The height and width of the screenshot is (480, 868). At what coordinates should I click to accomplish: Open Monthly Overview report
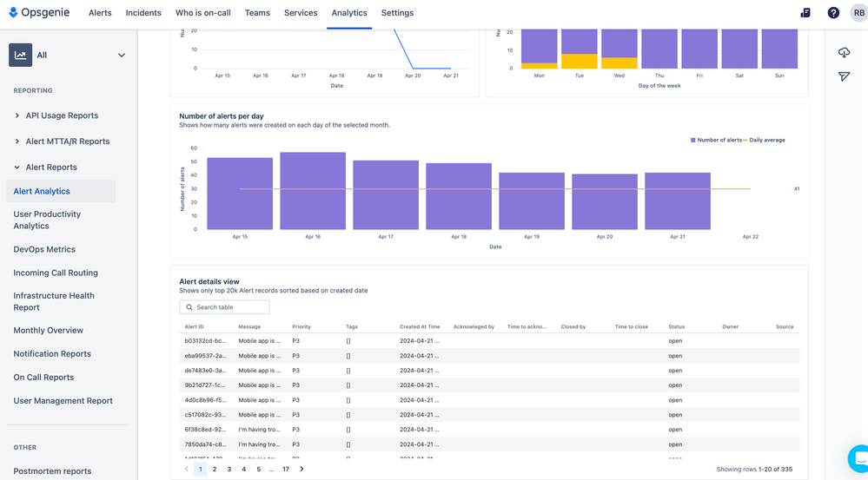[49, 331]
